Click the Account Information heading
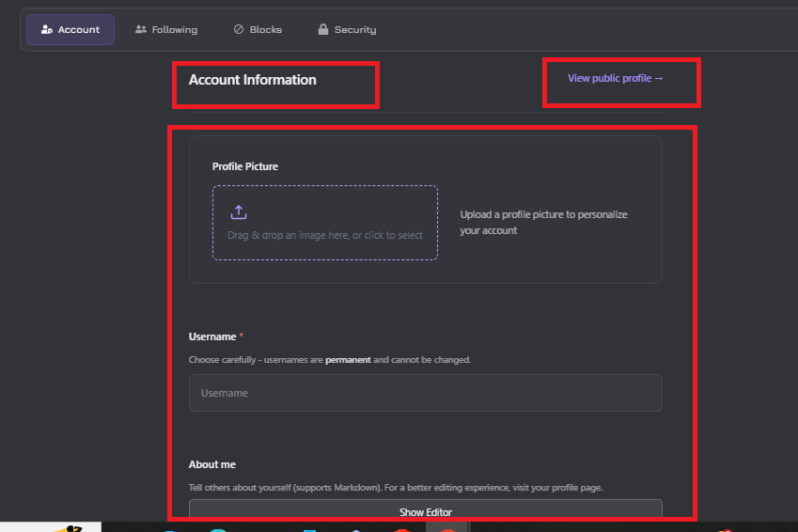Image resolution: width=798 pixels, height=532 pixels. (252, 80)
